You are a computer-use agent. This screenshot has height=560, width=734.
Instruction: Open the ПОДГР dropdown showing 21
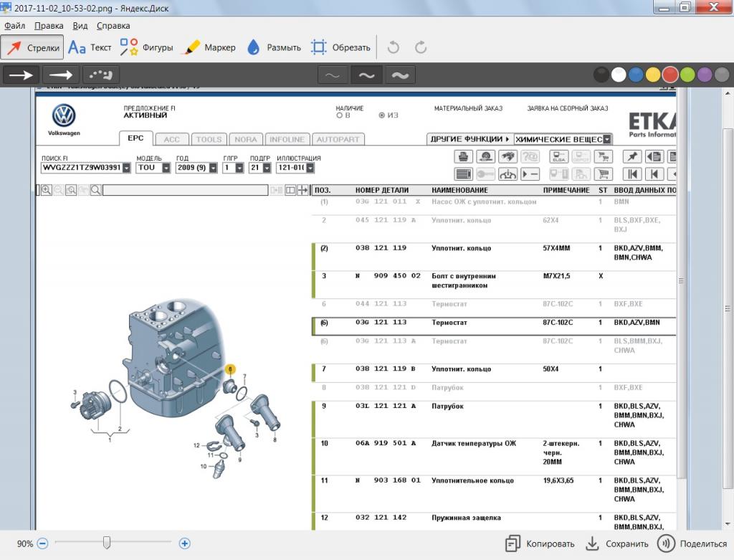[267, 168]
